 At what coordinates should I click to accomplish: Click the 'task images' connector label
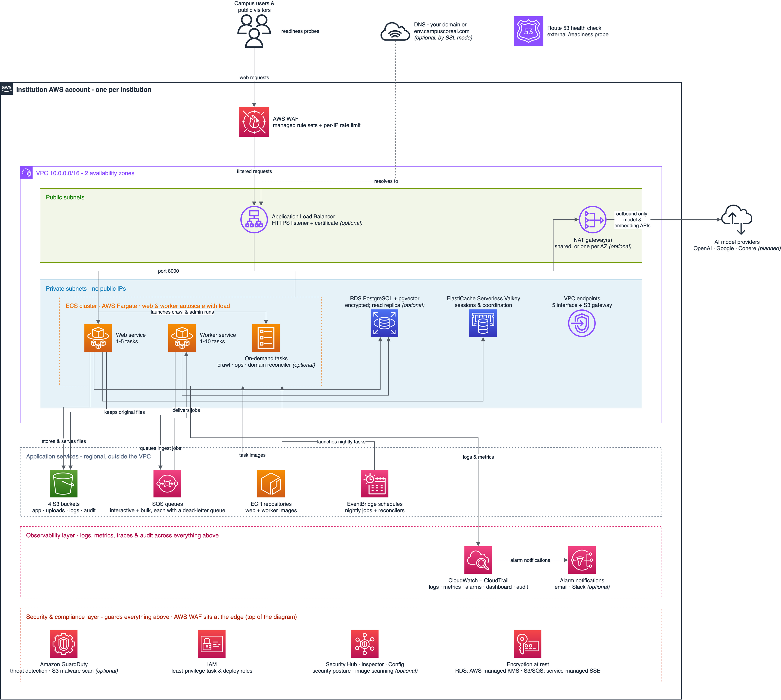252,455
